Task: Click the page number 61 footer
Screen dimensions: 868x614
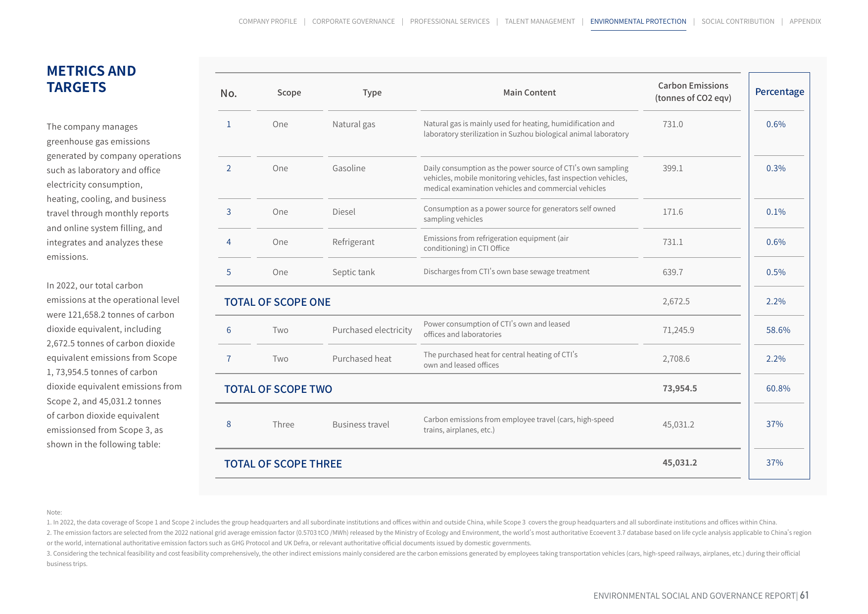Action: click(x=804, y=595)
